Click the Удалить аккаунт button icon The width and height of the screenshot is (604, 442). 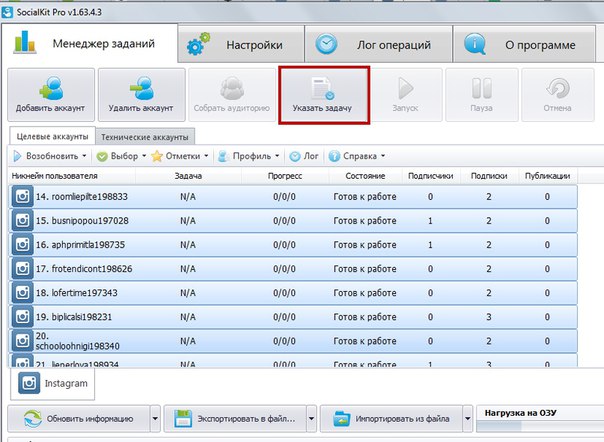[141, 88]
